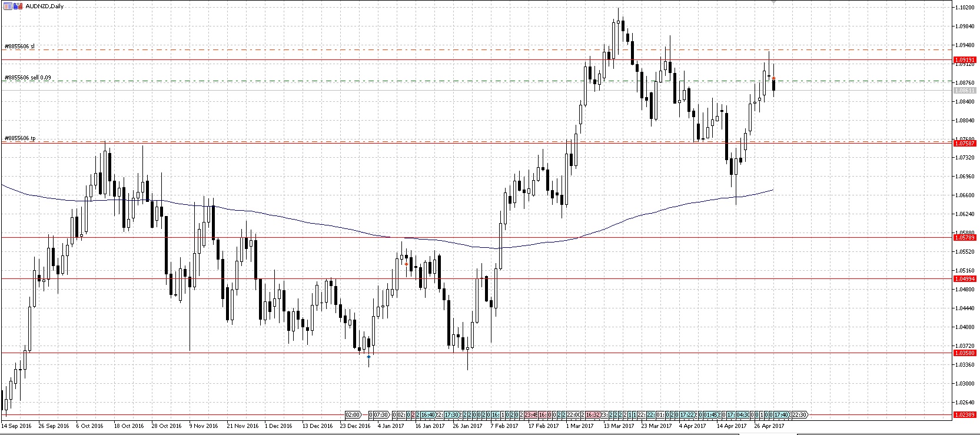Click the blue buy arrow near late December
980x435 pixels.
[368, 356]
